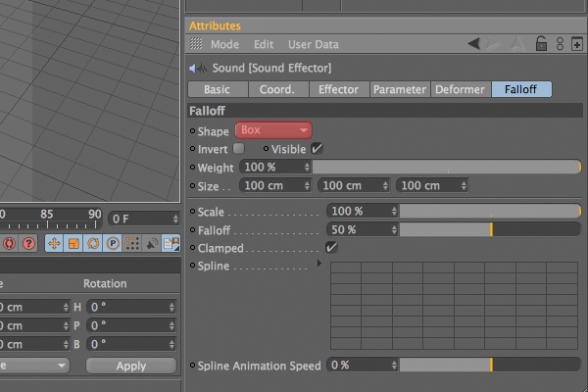Viewport: 588px width, 392px height.
Task: Click the sound playback speaker icon in timeline toolbar
Action: click(152, 243)
